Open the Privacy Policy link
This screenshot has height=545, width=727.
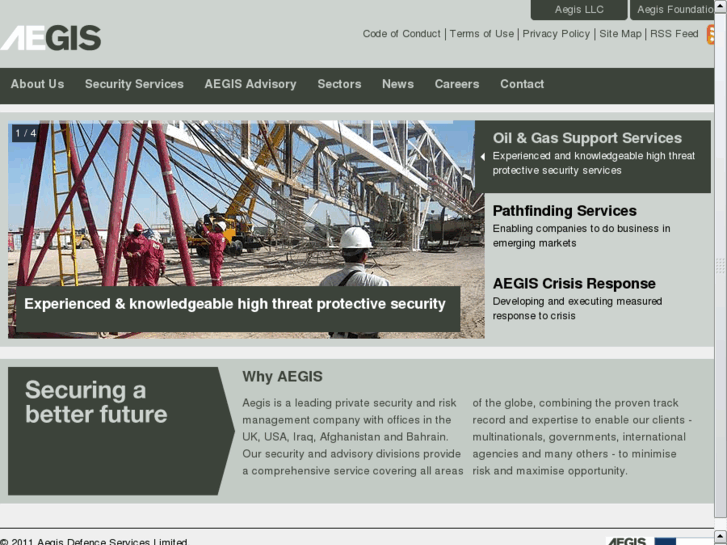(x=556, y=34)
